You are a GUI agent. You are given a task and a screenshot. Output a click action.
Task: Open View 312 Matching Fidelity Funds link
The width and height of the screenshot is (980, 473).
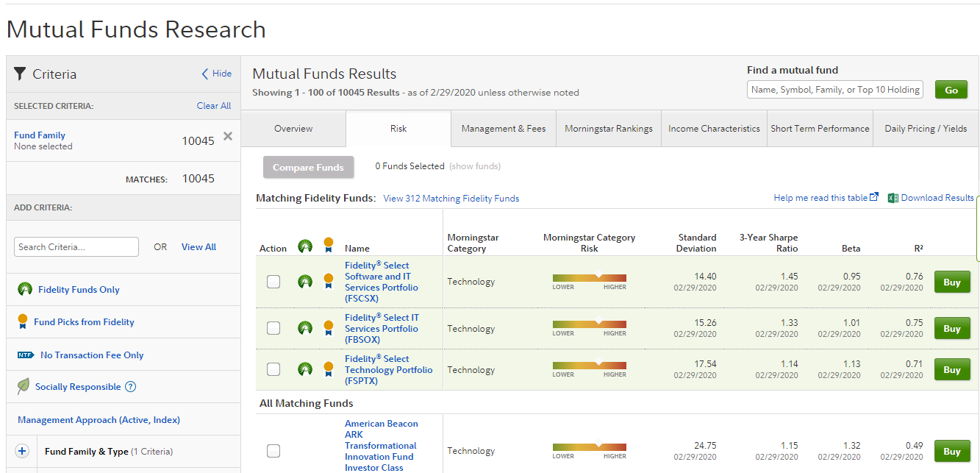(x=451, y=199)
